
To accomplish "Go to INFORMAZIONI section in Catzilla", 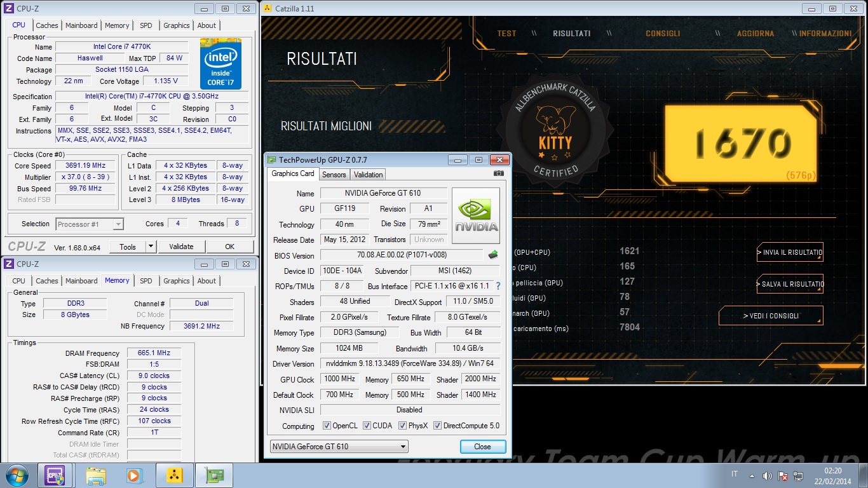I will coord(825,34).
